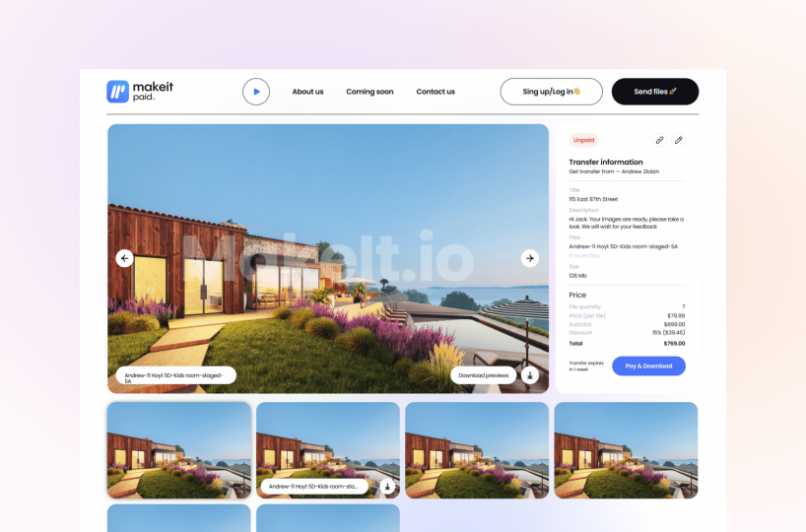This screenshot has width=806, height=532.
Task: Open Contact us page
Action: pyautogui.click(x=436, y=92)
